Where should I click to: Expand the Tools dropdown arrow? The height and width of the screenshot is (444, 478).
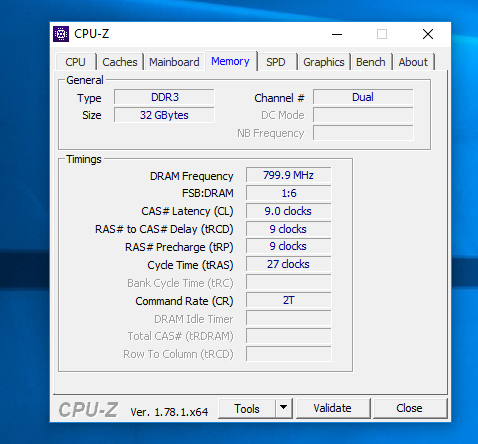click(x=284, y=408)
